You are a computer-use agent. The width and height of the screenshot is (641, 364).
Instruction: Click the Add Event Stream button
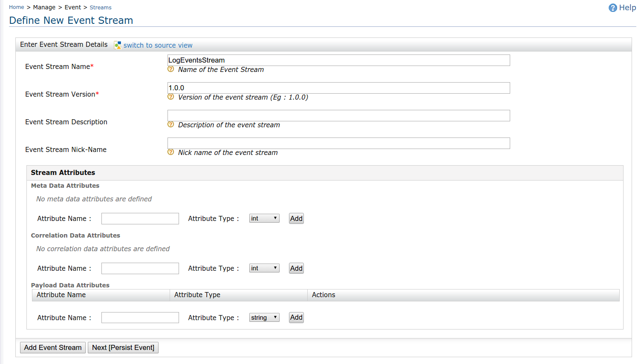pyautogui.click(x=52, y=347)
